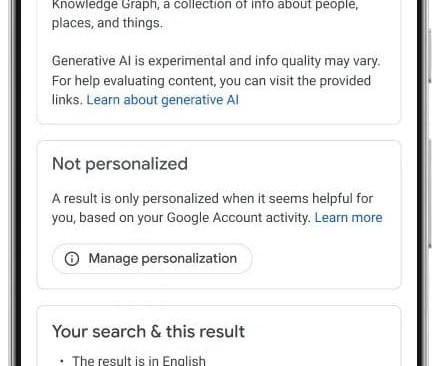This screenshot has width=439, height=366.
Task: Open Learn more about personalization link
Action: click(x=348, y=218)
